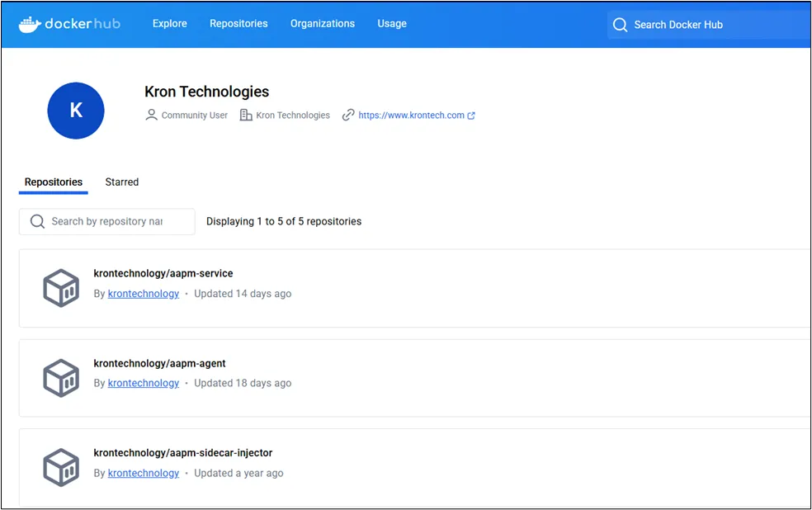Click 'Updated 18 days ago' text

coord(243,383)
